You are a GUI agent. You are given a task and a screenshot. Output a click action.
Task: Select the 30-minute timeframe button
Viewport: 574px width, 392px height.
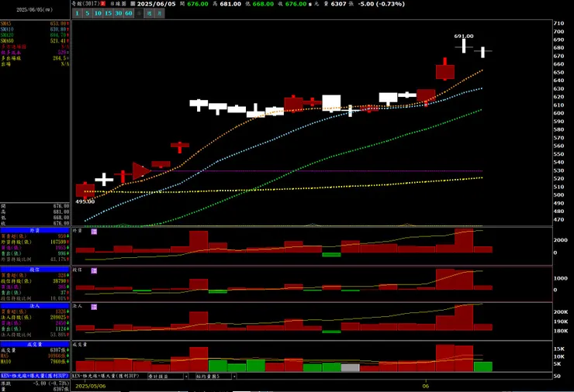pyautogui.click(x=118, y=13)
